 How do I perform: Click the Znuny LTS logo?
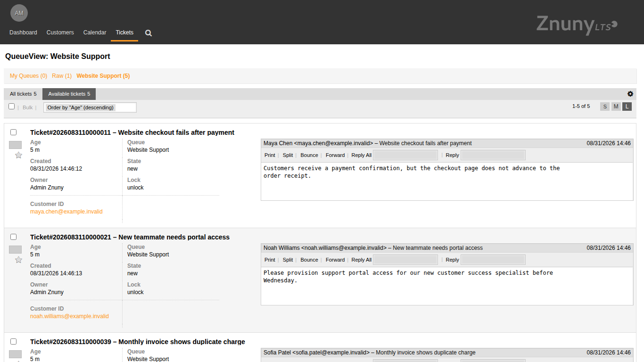(x=577, y=25)
